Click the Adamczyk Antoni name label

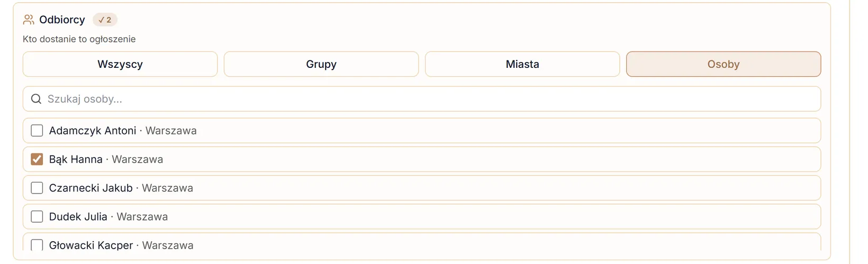pos(93,130)
